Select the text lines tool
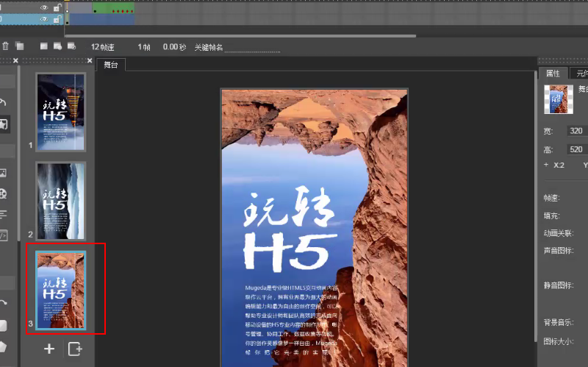This screenshot has width=588, height=367. 4,214
